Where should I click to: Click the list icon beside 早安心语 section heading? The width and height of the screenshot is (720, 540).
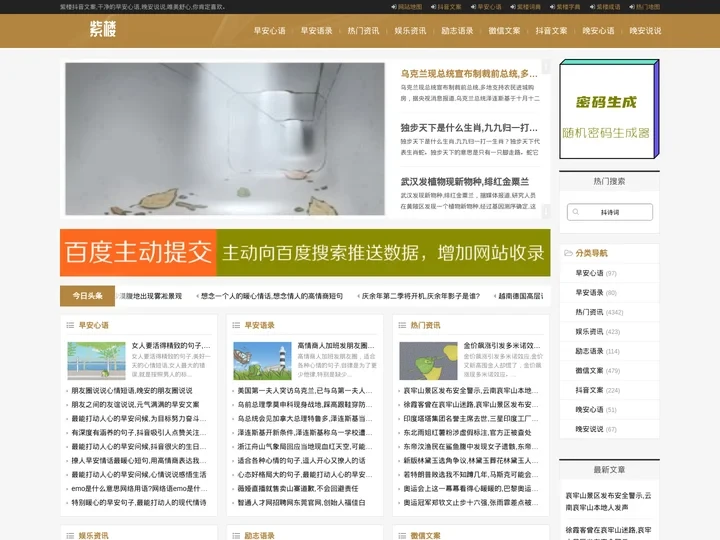tap(70, 325)
